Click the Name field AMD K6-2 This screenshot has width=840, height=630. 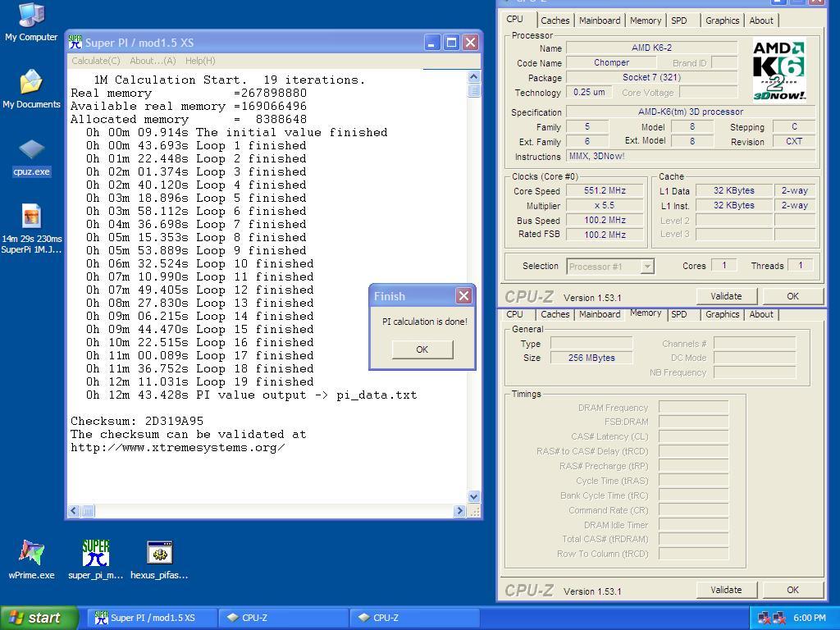651,48
